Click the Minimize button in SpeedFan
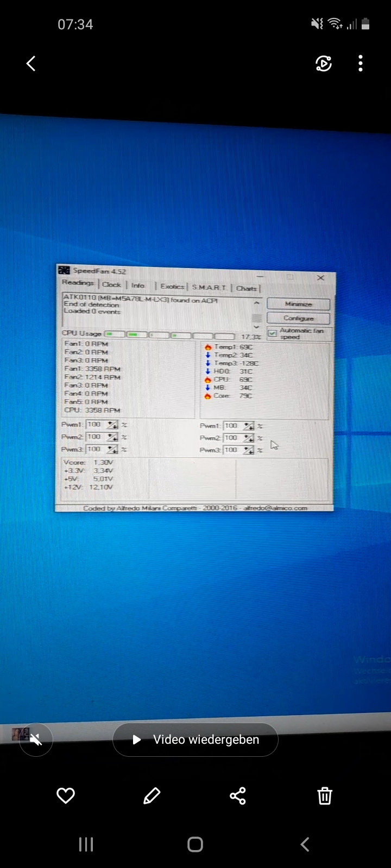Viewport: 391px width, 868px height. click(298, 304)
